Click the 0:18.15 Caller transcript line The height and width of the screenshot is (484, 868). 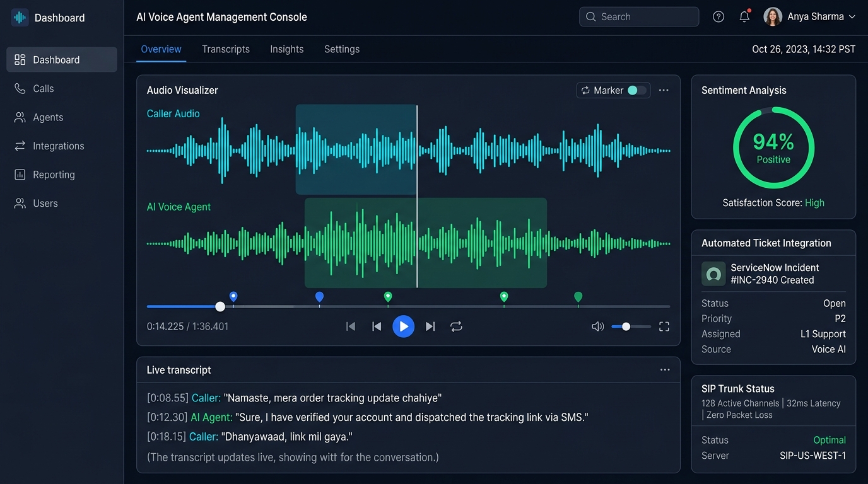click(x=249, y=437)
